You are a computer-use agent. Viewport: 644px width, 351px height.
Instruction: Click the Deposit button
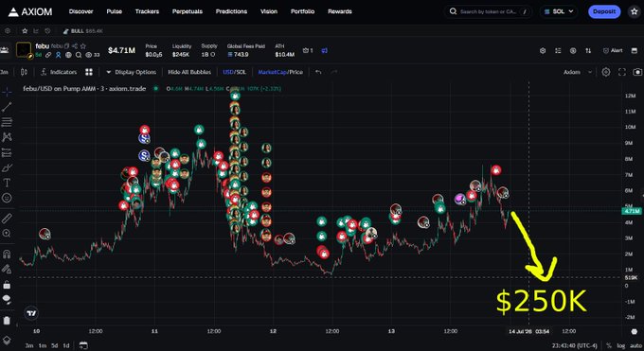(x=604, y=11)
